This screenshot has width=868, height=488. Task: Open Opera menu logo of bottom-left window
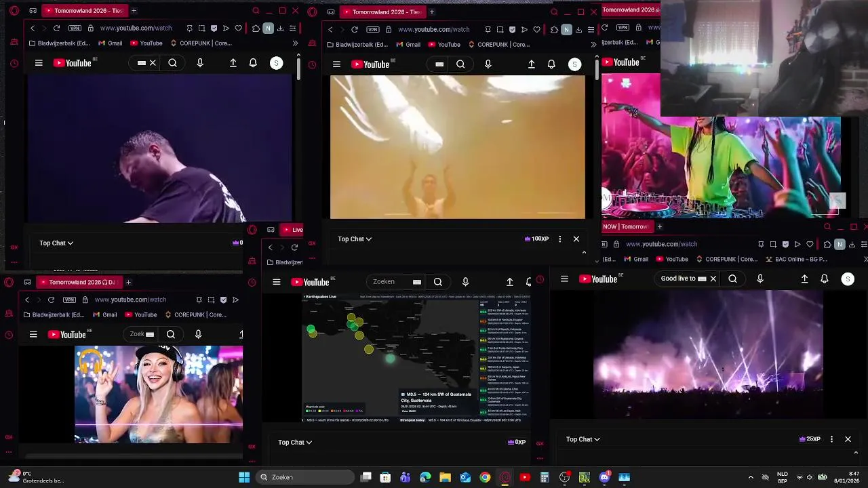(9, 283)
